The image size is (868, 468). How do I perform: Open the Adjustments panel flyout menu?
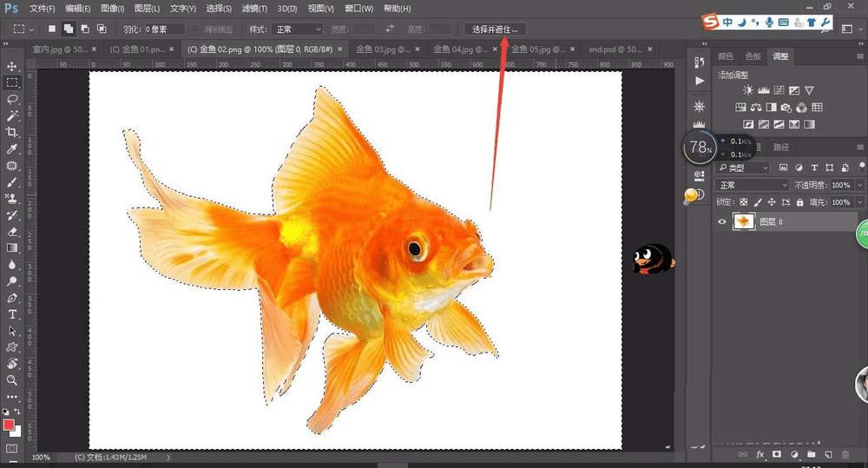click(x=859, y=56)
